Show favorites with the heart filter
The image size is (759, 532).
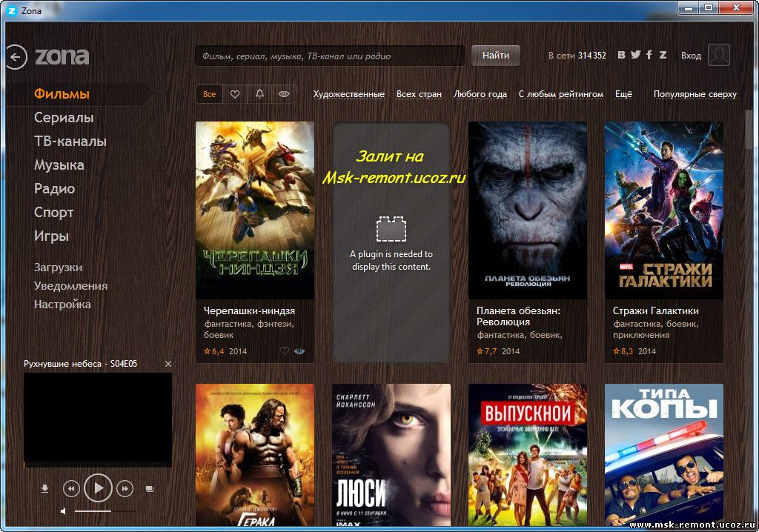tap(235, 94)
